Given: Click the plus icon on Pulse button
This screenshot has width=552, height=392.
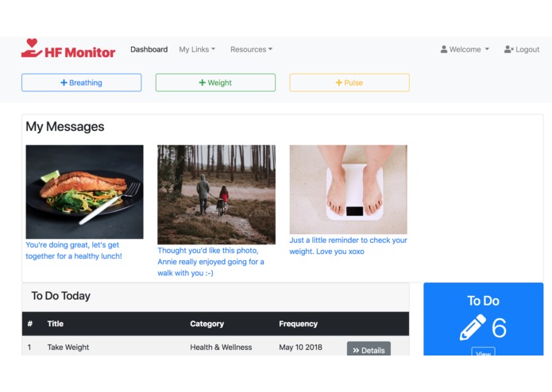Looking at the screenshot, I should tap(338, 83).
